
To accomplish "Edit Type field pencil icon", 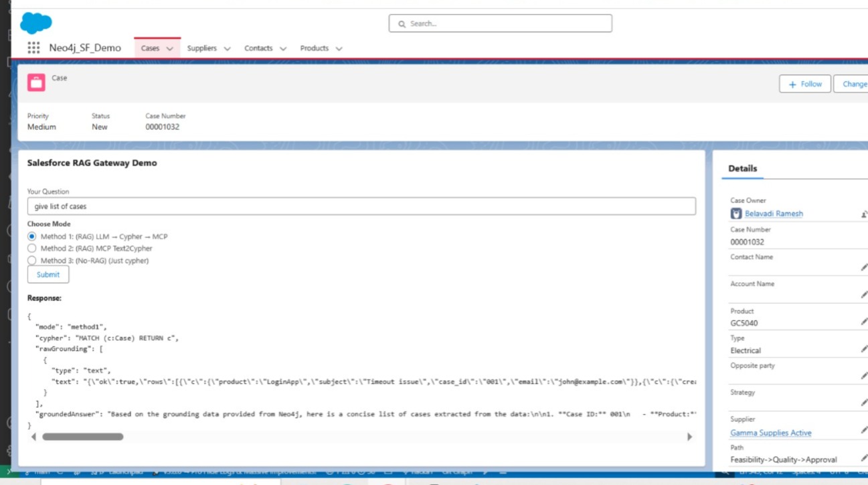I will click(x=864, y=349).
